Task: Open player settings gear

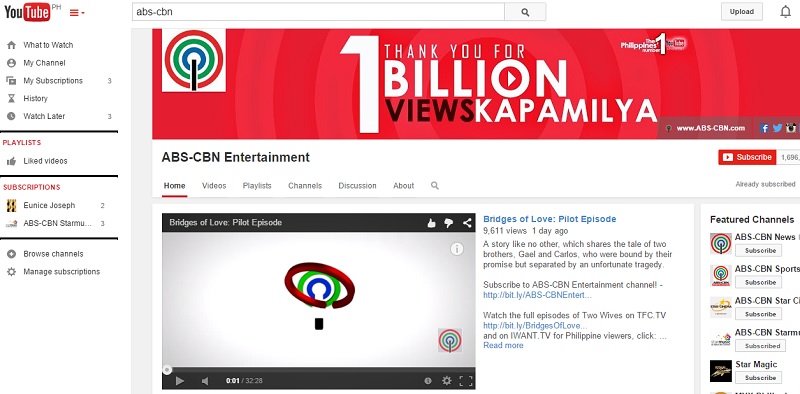Action: pyautogui.click(x=446, y=380)
